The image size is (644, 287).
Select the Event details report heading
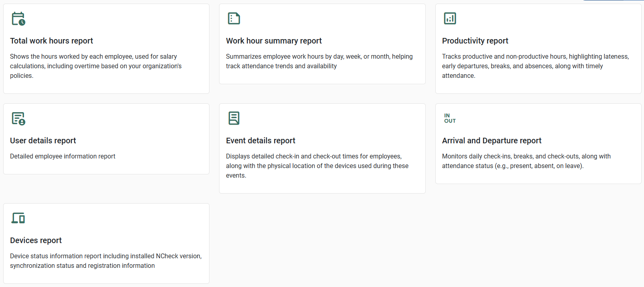(261, 141)
